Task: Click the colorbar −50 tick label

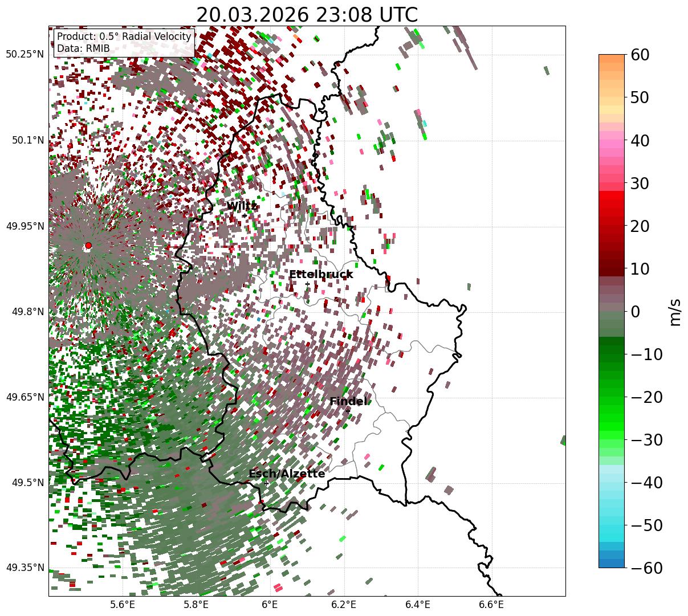Action: (x=646, y=525)
